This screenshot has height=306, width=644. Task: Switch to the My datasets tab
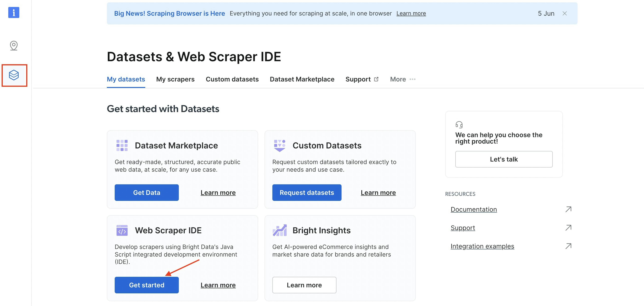[126, 79]
